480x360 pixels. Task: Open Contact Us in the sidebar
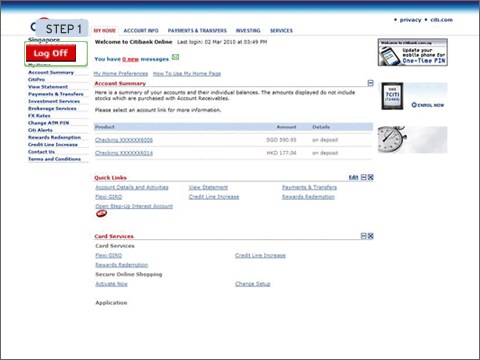coord(41,152)
